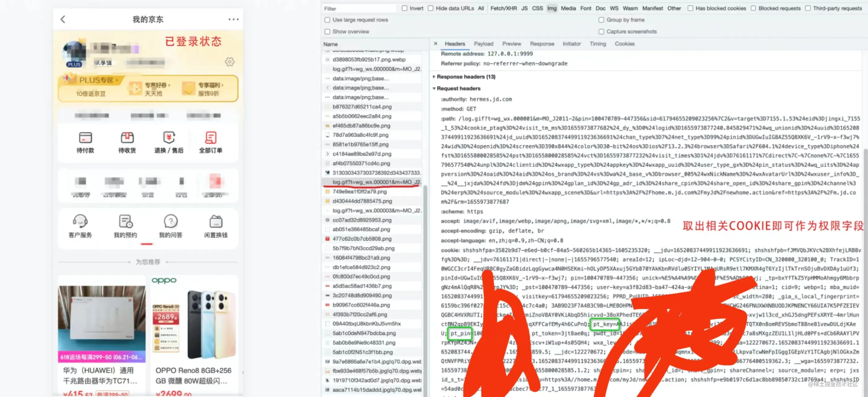This screenshot has width=868, height=397.
Task: Check Has blocked cookies filter
Action: pos(690,8)
